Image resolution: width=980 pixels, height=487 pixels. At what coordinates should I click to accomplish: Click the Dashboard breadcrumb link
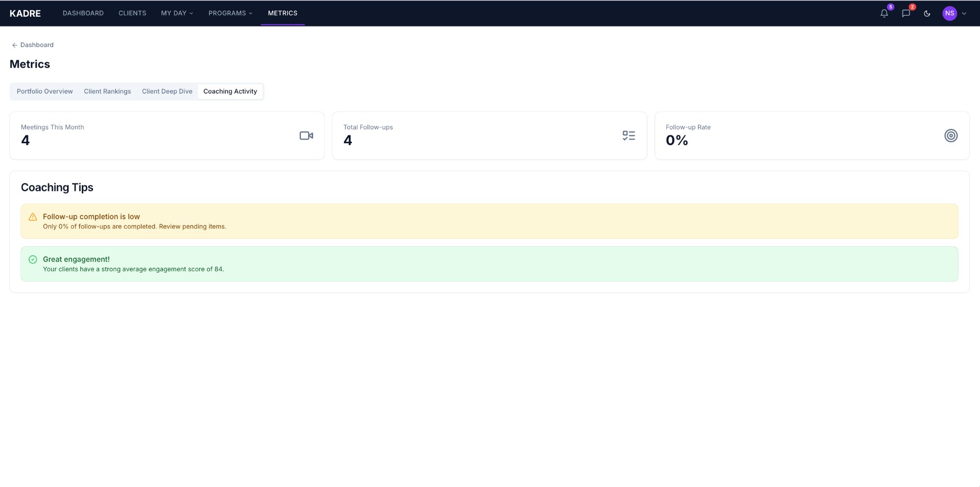point(36,45)
